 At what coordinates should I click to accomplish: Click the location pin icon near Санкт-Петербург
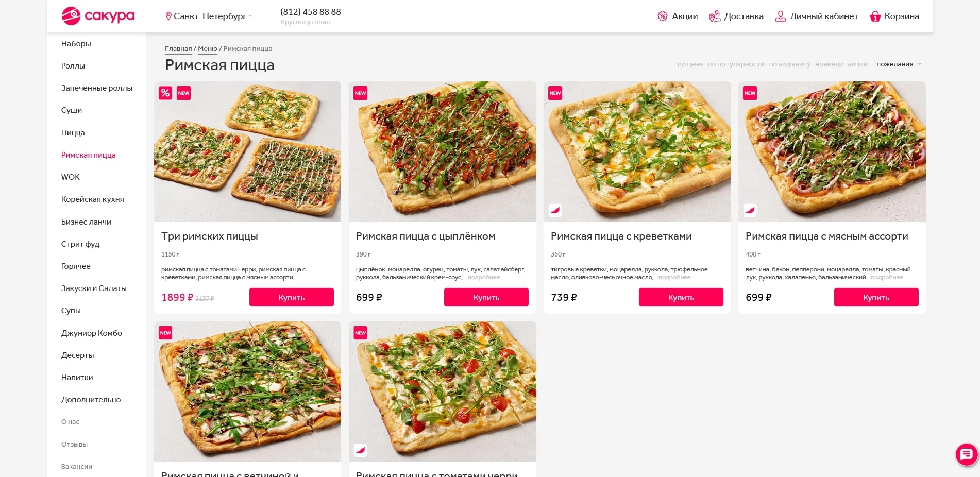[x=168, y=16]
